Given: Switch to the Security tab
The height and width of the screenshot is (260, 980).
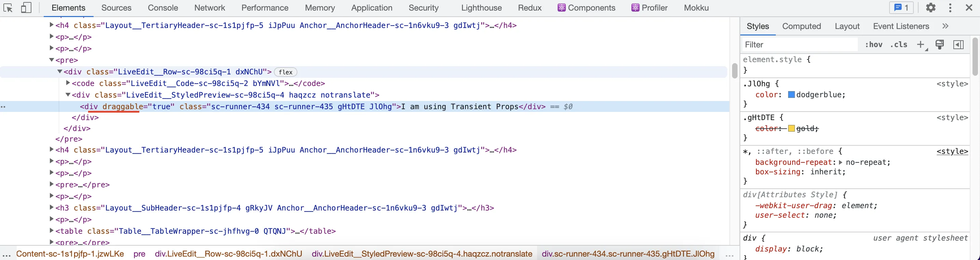Looking at the screenshot, I should pos(423,8).
